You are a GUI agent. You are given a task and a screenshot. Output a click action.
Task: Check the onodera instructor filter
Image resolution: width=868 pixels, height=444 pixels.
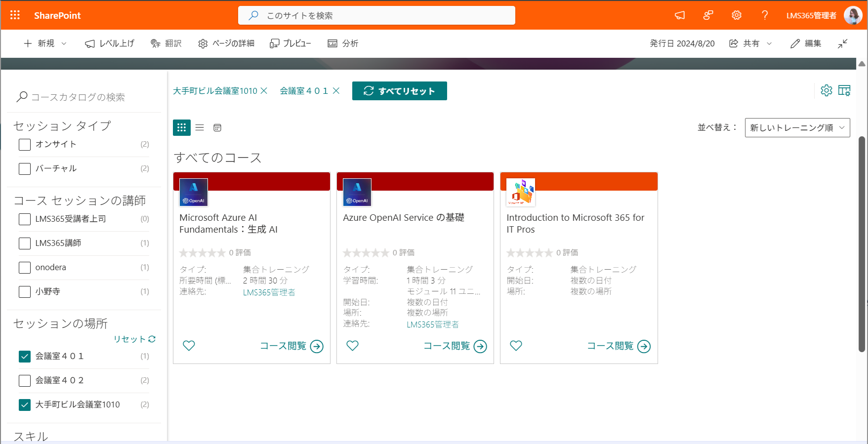tap(25, 268)
